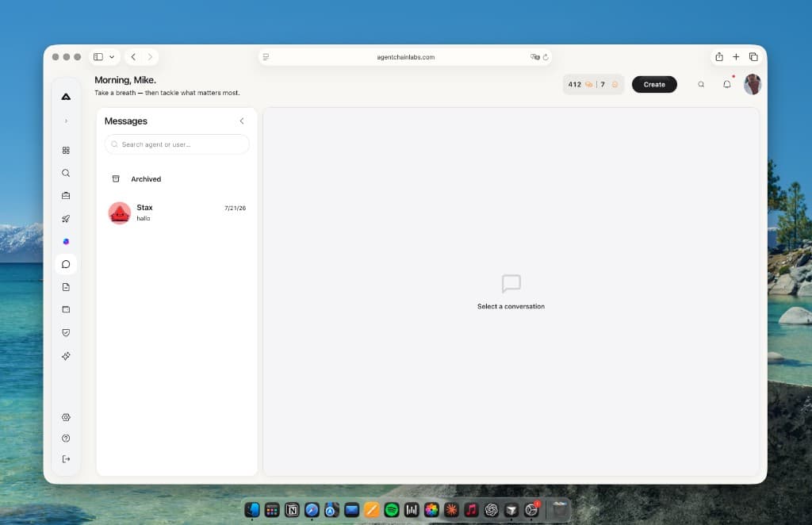Screen dimensions: 812x525
Task: Open the dashboard grid icon in sidebar
Action: pos(66,150)
